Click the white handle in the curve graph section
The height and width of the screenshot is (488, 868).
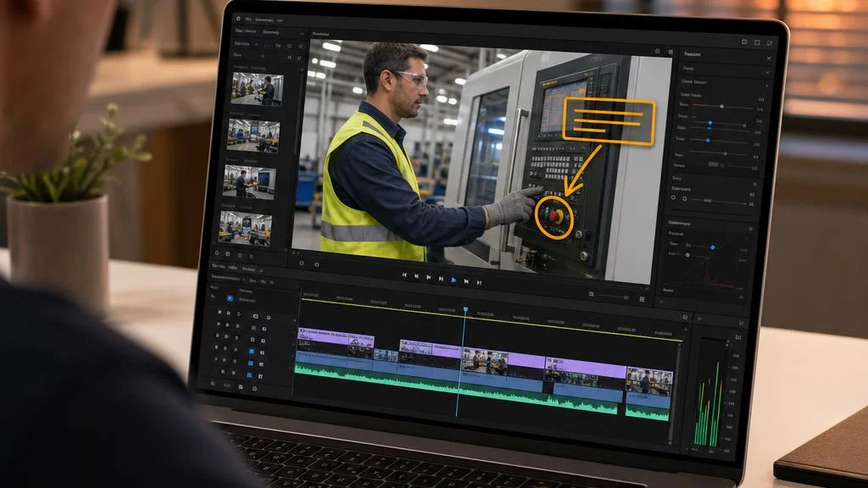(x=687, y=255)
